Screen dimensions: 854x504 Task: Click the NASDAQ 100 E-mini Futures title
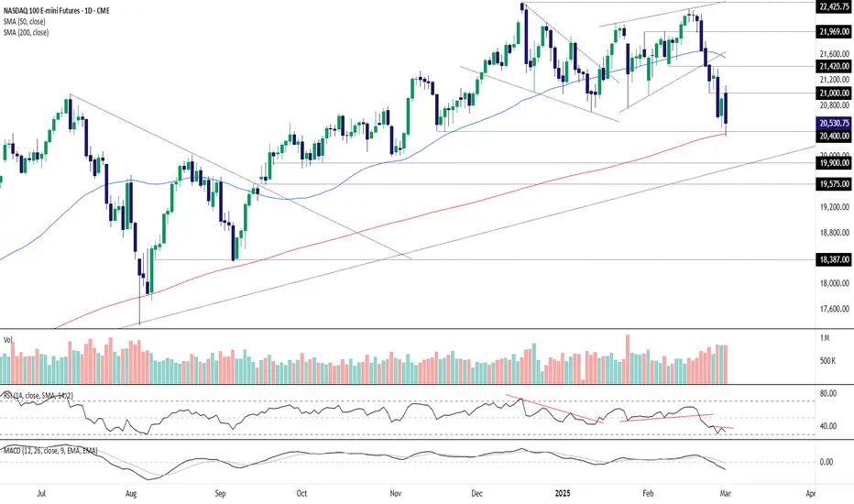[57, 10]
